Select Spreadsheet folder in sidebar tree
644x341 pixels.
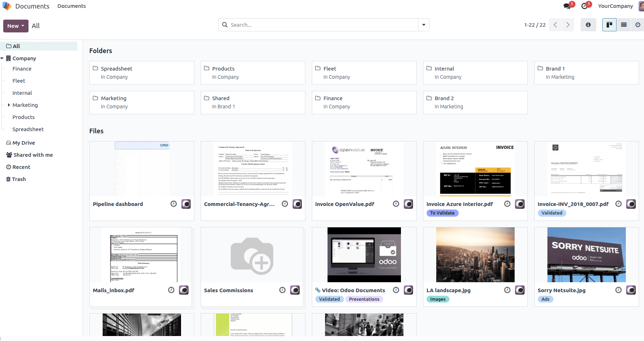pyautogui.click(x=28, y=129)
